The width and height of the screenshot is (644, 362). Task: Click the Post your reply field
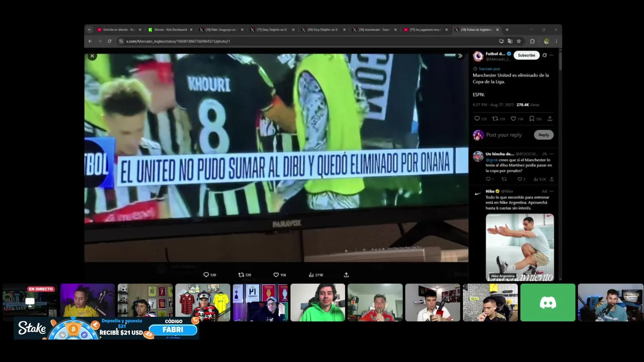point(504,135)
